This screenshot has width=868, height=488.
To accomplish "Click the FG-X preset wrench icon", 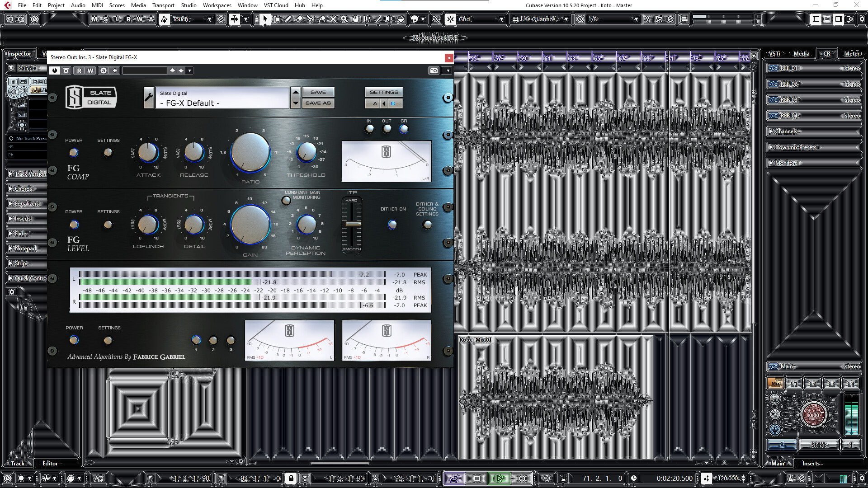I will (149, 98).
